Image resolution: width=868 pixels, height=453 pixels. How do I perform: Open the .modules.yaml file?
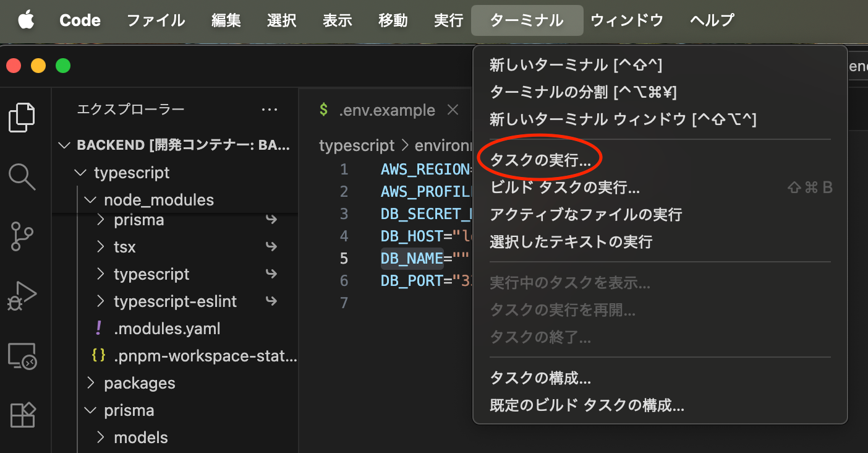tap(167, 329)
